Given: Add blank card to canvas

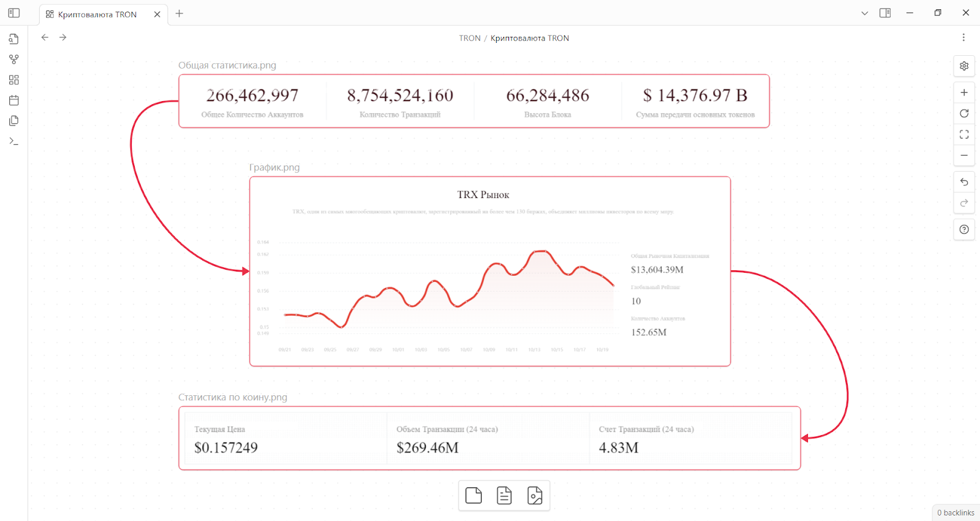Looking at the screenshot, I should coord(473,495).
